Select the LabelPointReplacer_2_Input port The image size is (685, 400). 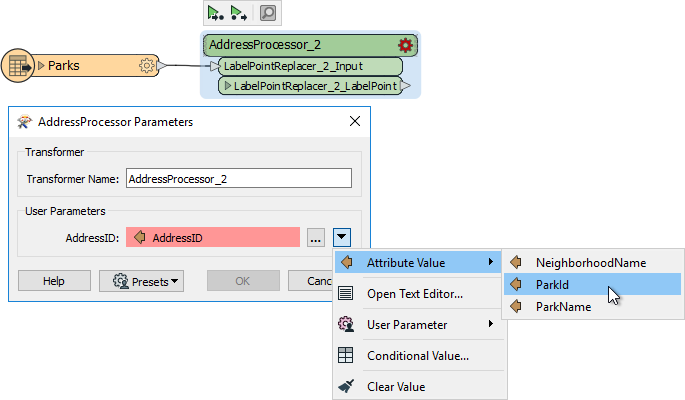click(310, 66)
